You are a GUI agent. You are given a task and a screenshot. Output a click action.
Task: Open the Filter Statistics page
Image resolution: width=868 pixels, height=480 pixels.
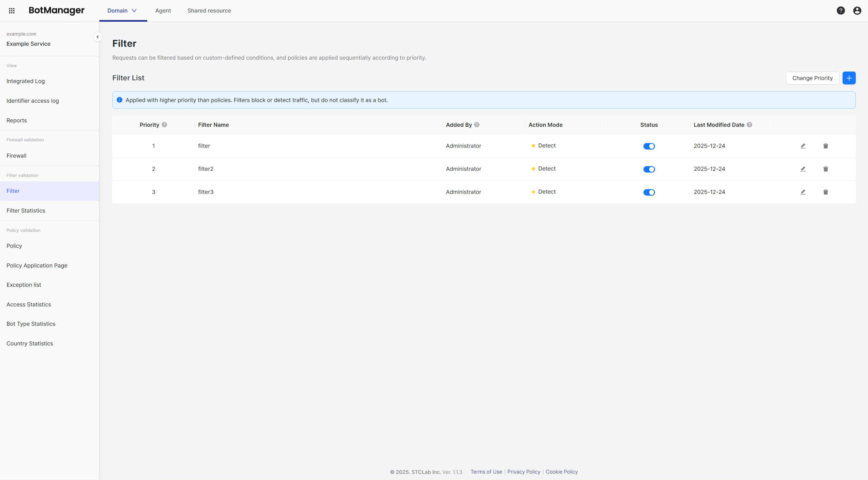pos(26,210)
